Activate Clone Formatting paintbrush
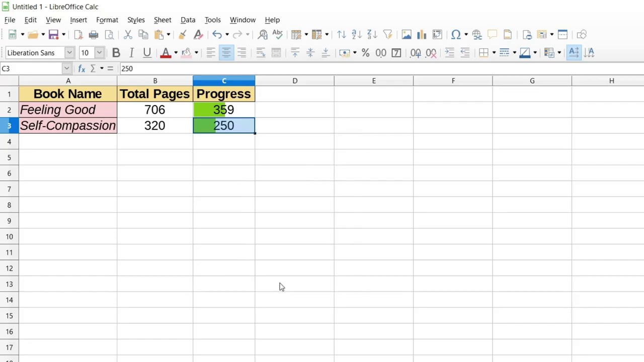Image resolution: width=644 pixels, height=362 pixels. coord(183,35)
